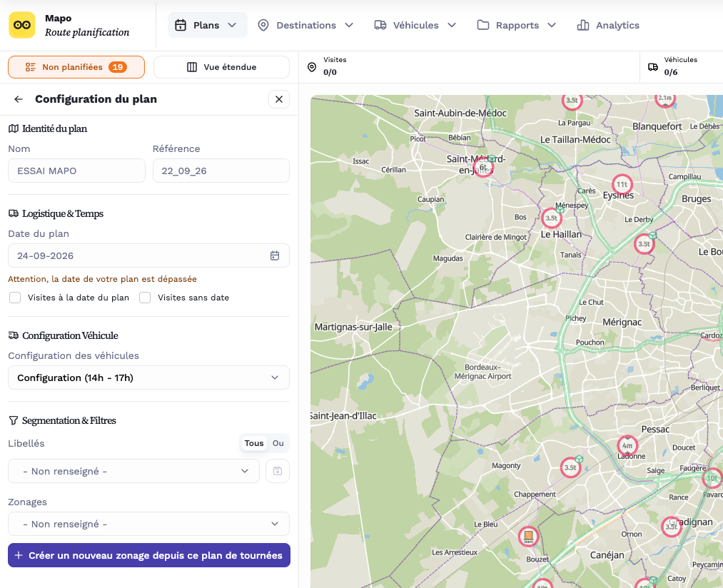Check the Visites sans date box

[x=145, y=298]
